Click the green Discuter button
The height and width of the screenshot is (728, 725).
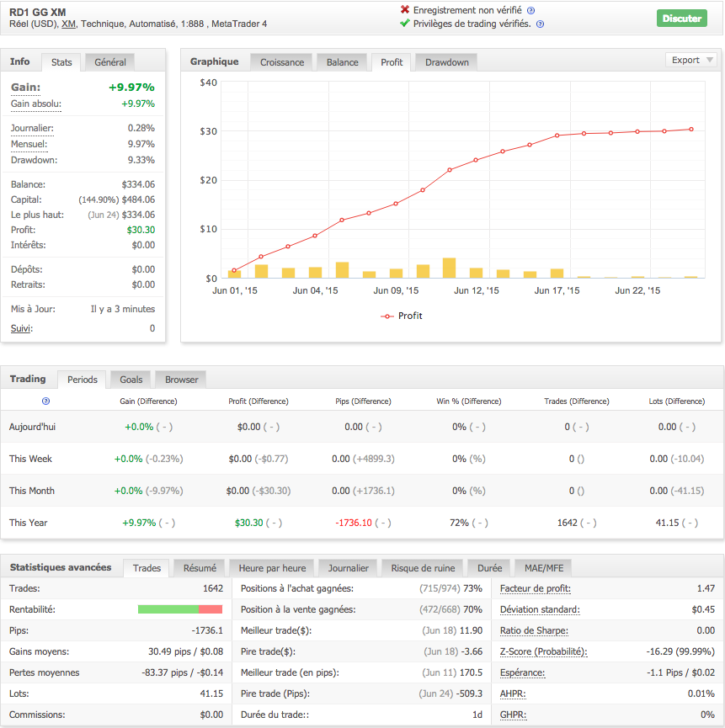681,19
